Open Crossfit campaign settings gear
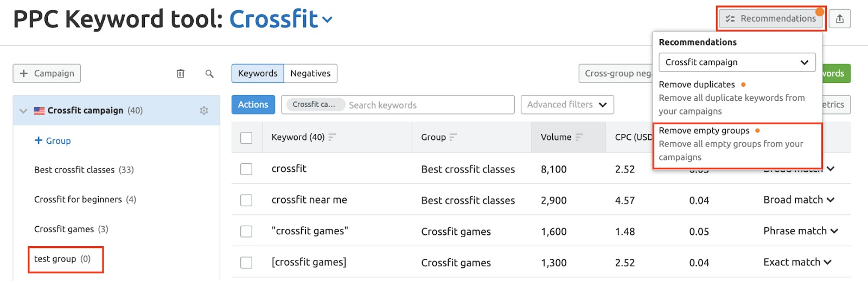 204,111
